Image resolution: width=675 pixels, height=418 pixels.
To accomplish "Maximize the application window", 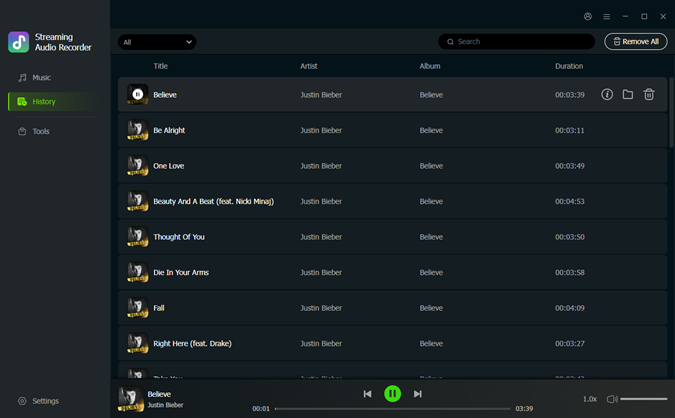I will [x=644, y=16].
